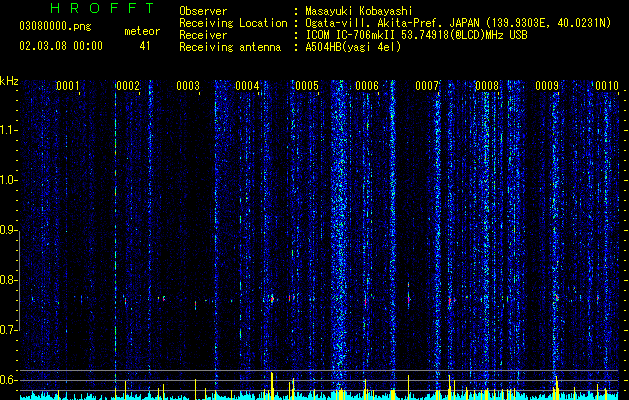
Task: Click the 0.9 kHz axis label
Action: pyautogui.click(x=8, y=230)
